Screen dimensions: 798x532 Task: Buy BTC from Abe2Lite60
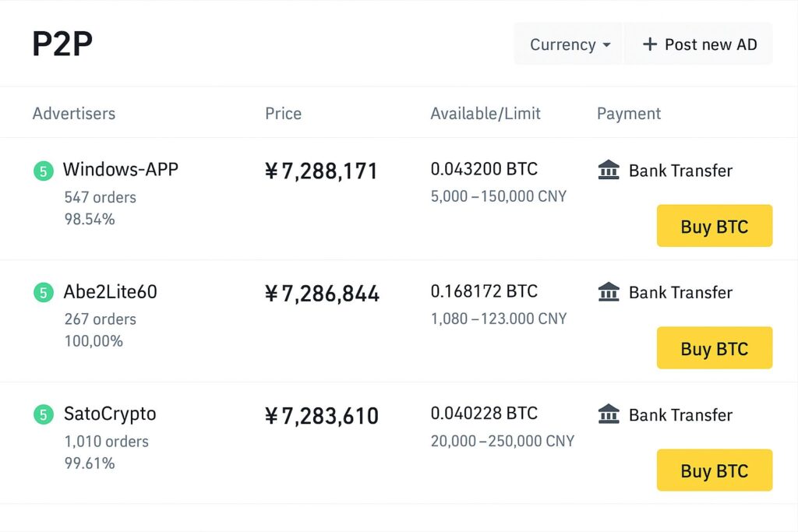715,348
